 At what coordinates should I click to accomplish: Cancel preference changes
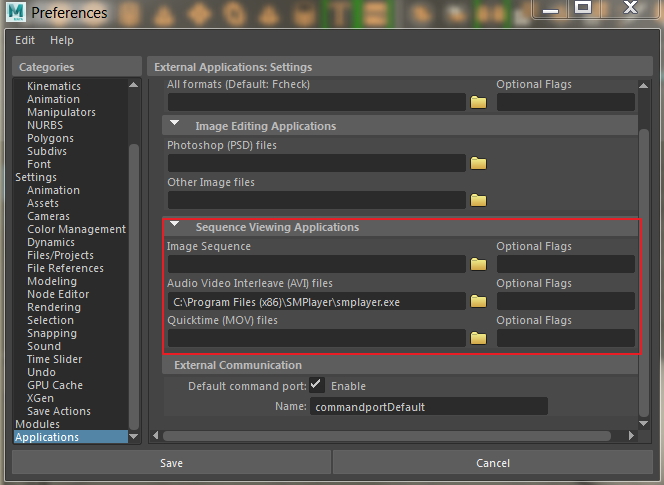click(x=492, y=463)
